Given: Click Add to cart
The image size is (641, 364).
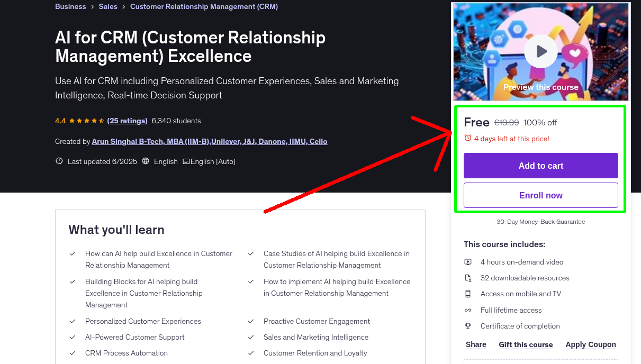Looking at the screenshot, I should click(540, 166).
